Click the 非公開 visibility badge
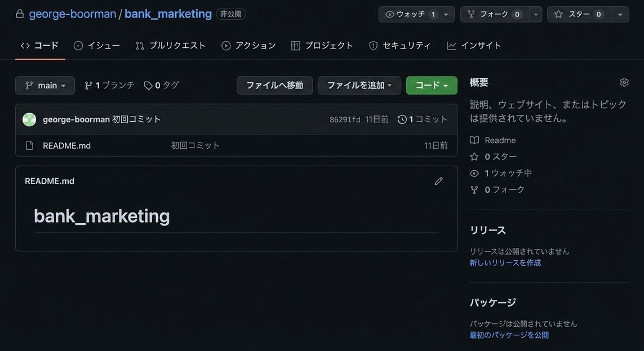Image resolution: width=644 pixels, height=351 pixels. click(x=230, y=14)
